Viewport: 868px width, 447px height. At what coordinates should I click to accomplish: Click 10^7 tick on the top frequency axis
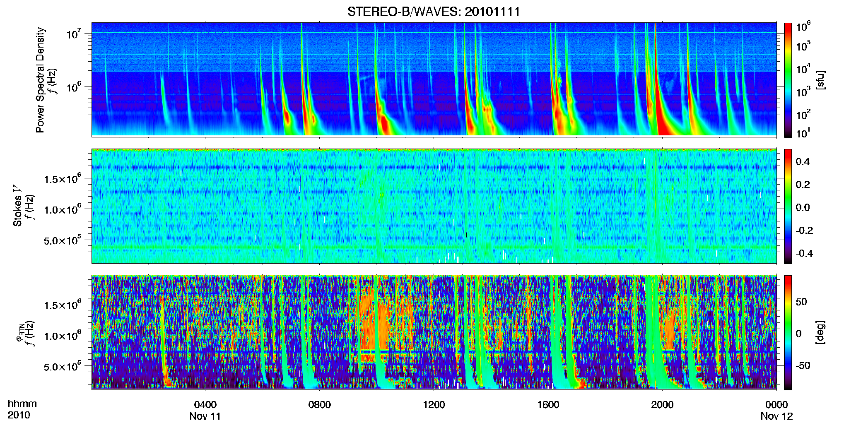pos(75,34)
